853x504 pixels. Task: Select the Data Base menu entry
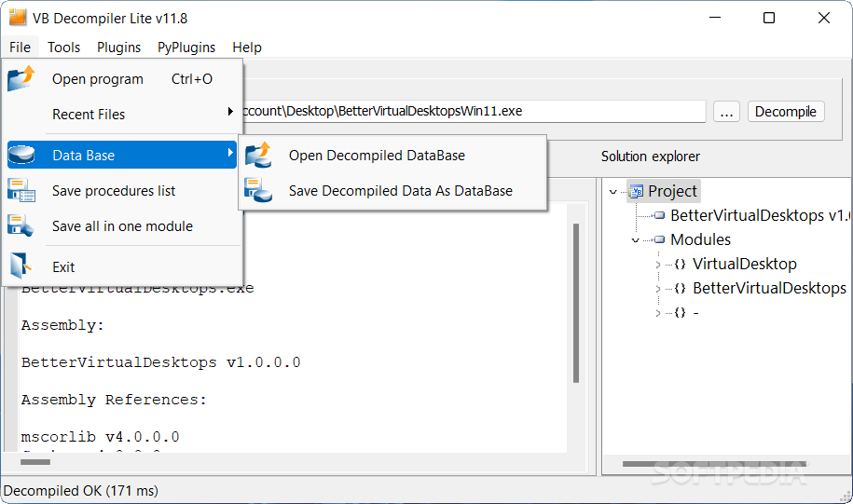click(122, 155)
